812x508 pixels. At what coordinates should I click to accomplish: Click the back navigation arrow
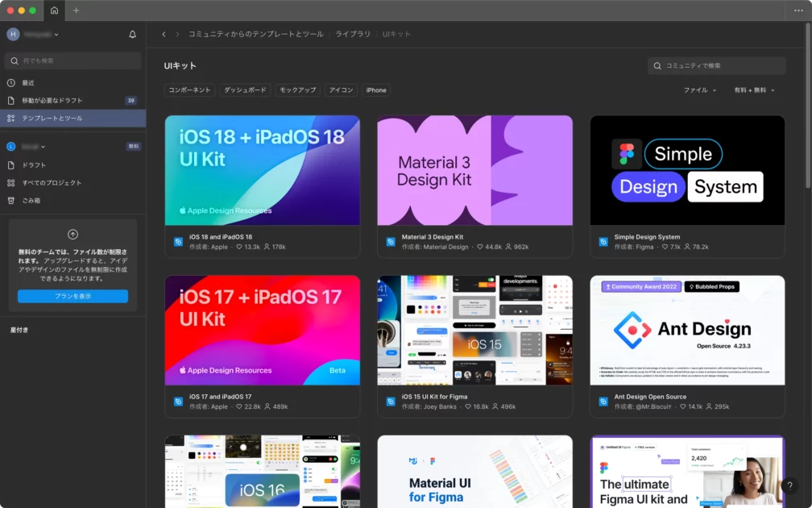click(164, 34)
